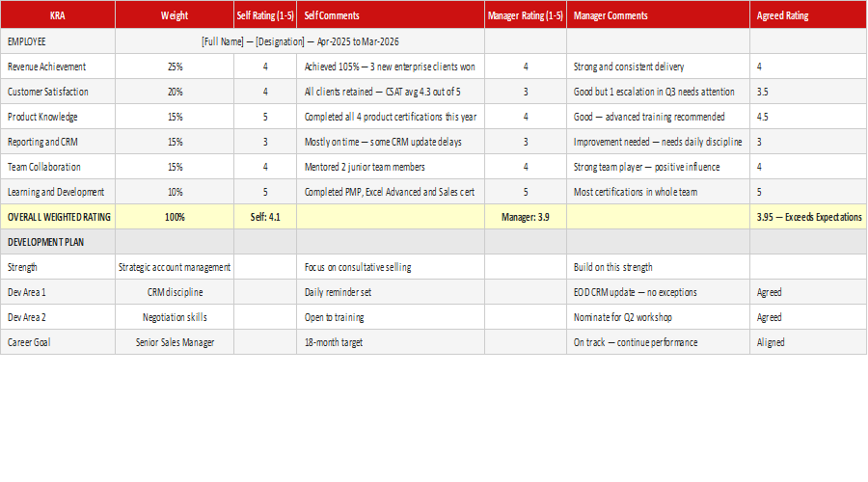Click 'All clients retained' self comment

pos(391,92)
